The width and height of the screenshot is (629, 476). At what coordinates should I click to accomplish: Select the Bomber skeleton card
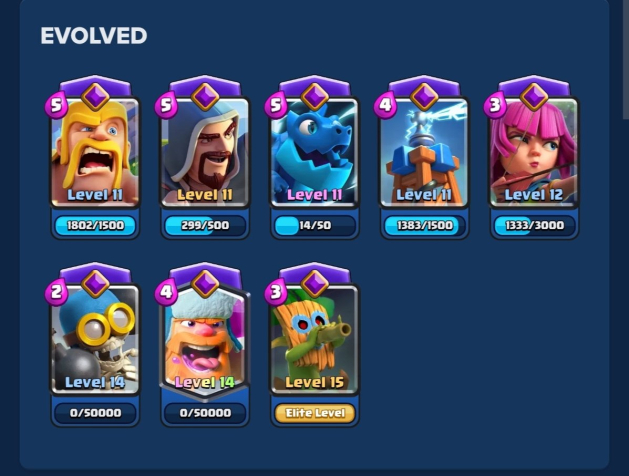coord(95,339)
